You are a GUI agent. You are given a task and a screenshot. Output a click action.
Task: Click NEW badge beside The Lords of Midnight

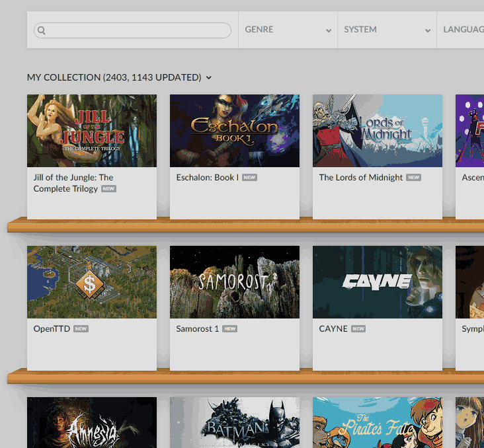(x=414, y=177)
